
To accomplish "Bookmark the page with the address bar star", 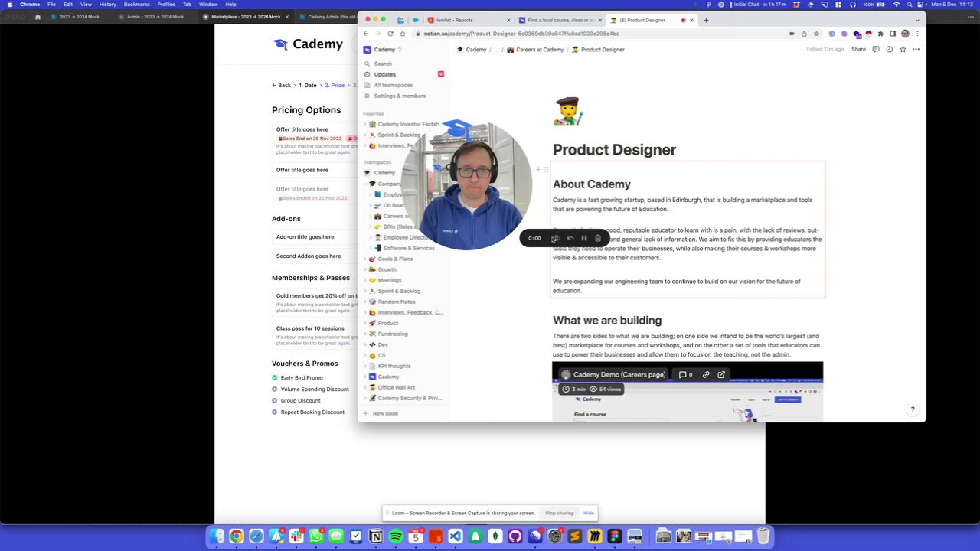I will [x=816, y=34].
